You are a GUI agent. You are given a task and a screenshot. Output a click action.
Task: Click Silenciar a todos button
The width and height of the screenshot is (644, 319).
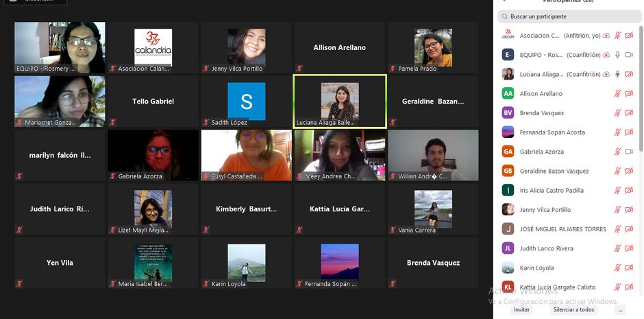tap(573, 309)
